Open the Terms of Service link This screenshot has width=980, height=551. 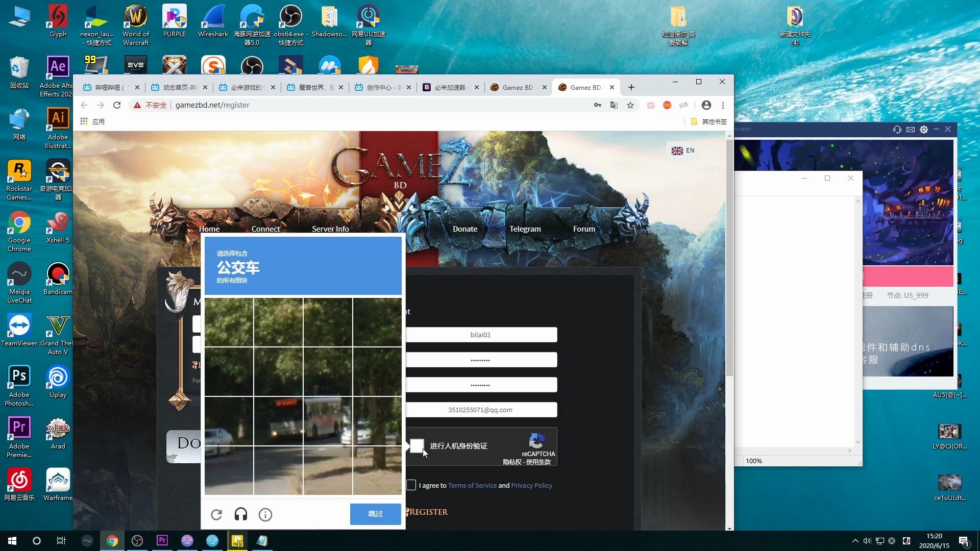(472, 485)
